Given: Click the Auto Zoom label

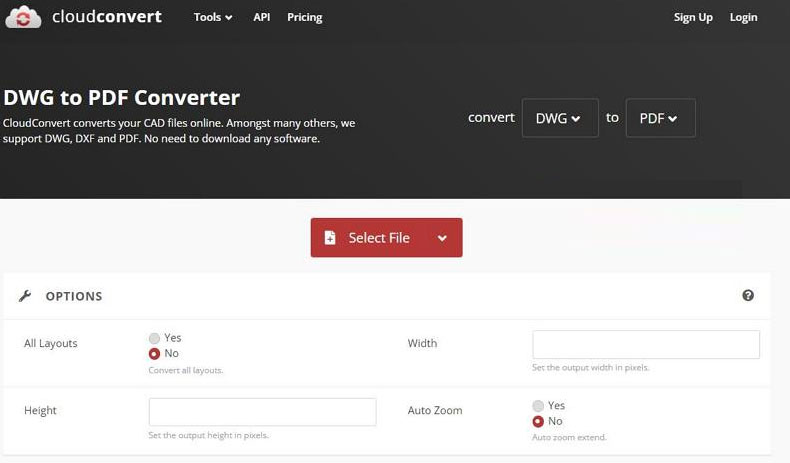Looking at the screenshot, I should pos(435,411).
